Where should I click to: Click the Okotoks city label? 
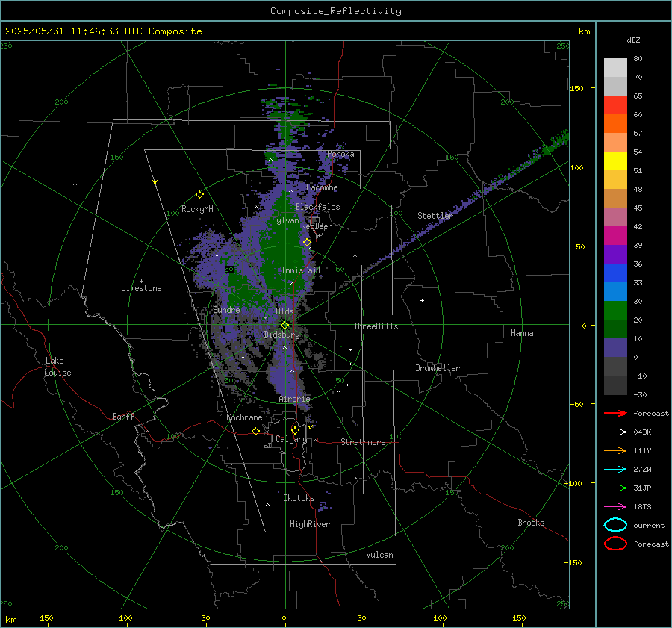click(299, 498)
